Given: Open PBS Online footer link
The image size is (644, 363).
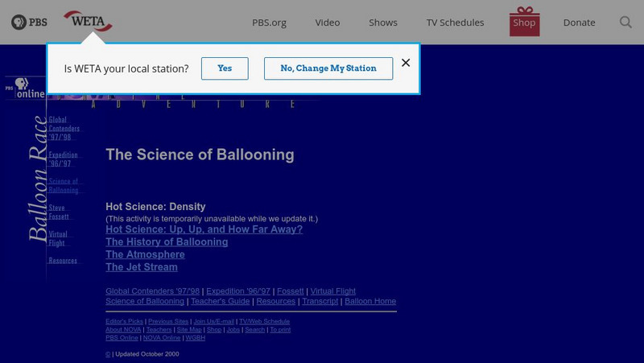Looking at the screenshot, I should pyautogui.click(x=122, y=337).
